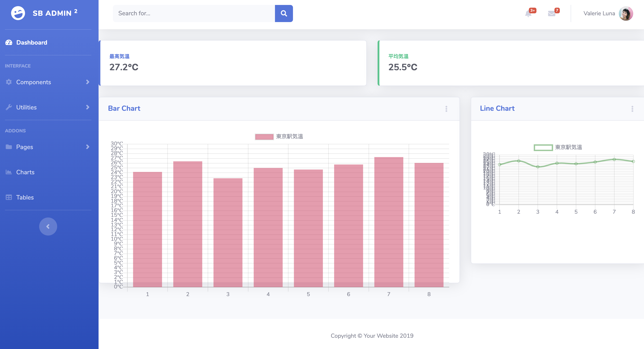
Task: Open the envelope messages icon
Action: pyautogui.click(x=551, y=13)
